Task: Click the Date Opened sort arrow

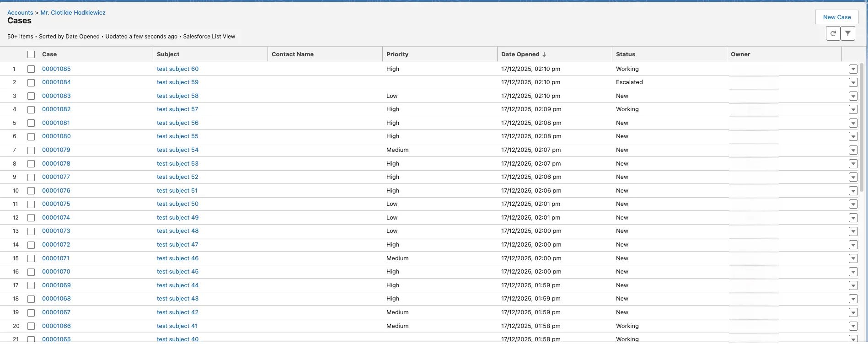Action: (x=544, y=54)
